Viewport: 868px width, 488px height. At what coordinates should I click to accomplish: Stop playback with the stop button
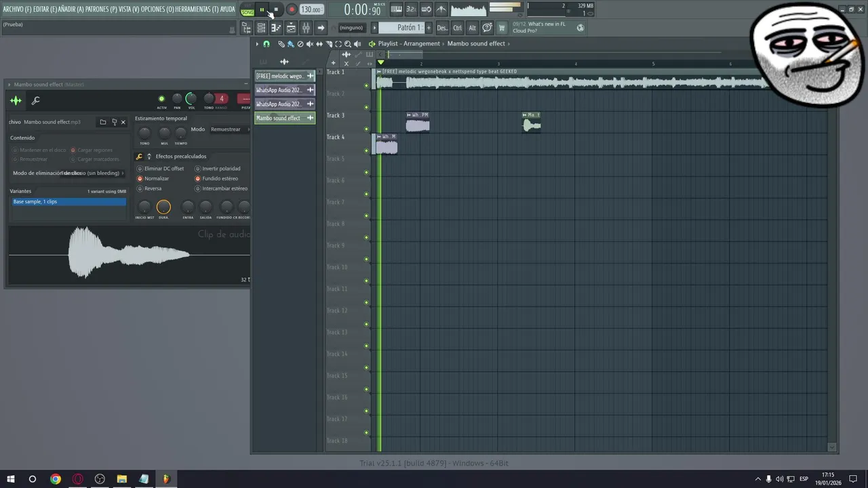pos(276,9)
